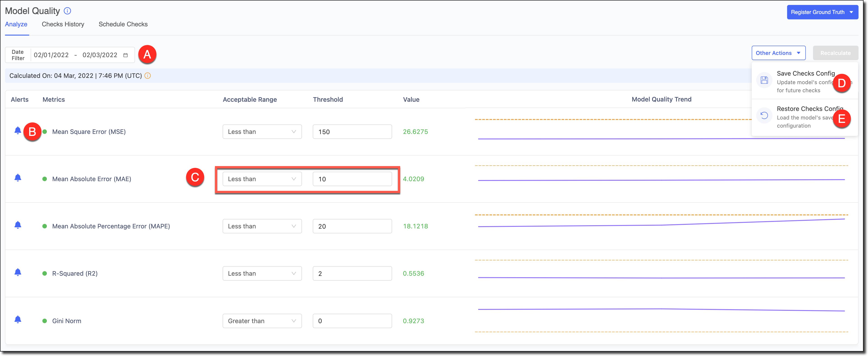Open the MAE acceptable range dropdown
This screenshot has height=356, width=868.
pyautogui.click(x=262, y=179)
